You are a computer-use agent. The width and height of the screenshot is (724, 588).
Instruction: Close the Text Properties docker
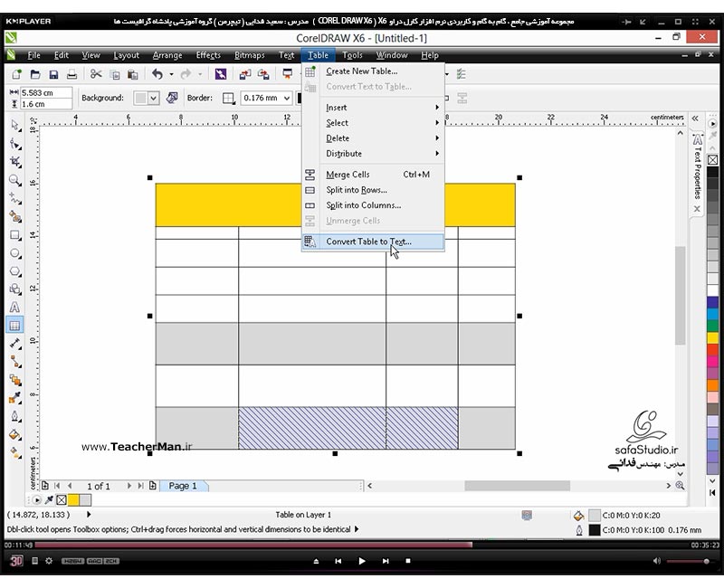click(697, 209)
